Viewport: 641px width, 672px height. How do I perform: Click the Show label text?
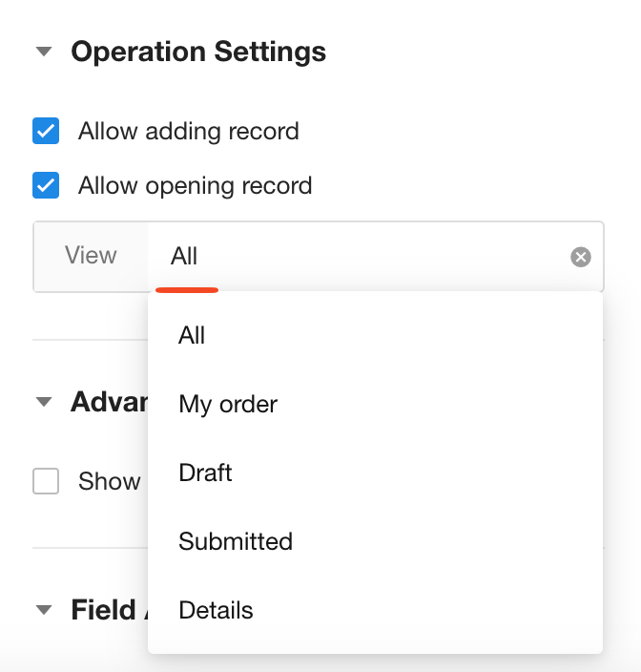pyautogui.click(x=109, y=481)
